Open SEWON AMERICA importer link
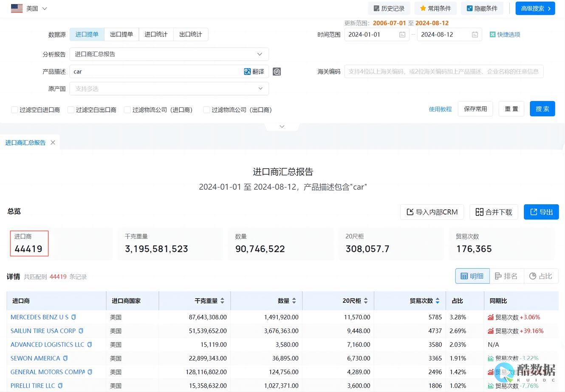 coord(35,358)
